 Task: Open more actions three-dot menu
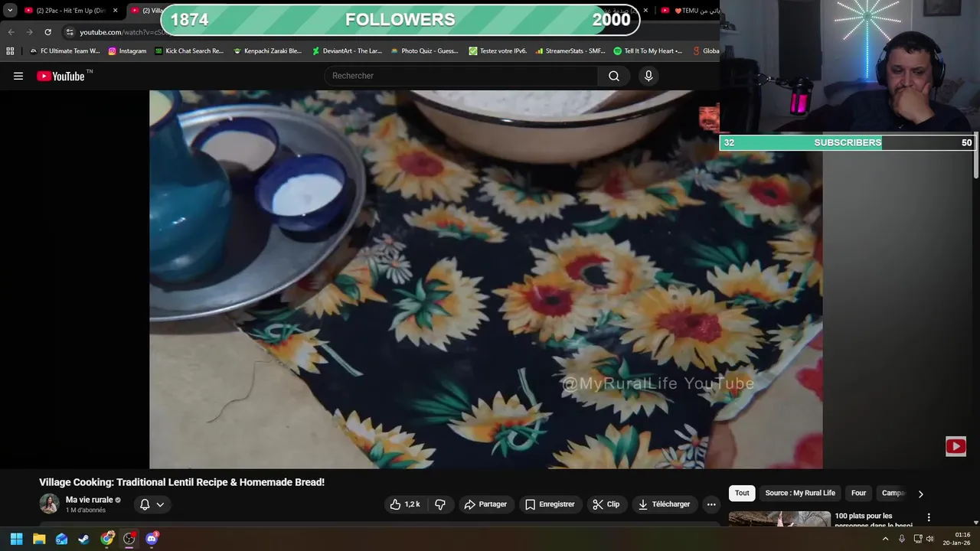point(711,504)
